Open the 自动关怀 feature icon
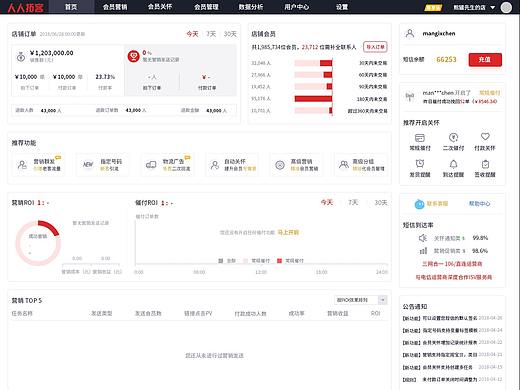The image size is (520, 390). coord(215,165)
